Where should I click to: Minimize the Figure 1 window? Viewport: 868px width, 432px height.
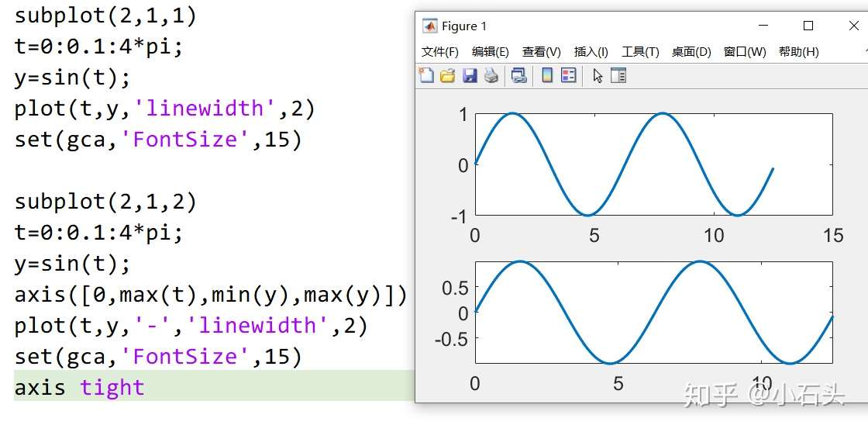point(763,26)
